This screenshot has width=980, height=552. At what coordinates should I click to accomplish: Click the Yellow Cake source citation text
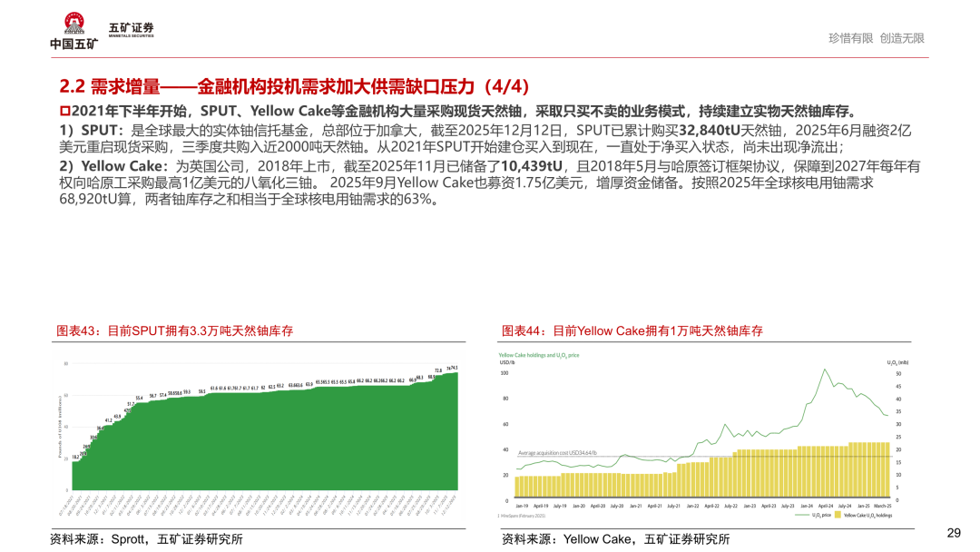click(615, 538)
